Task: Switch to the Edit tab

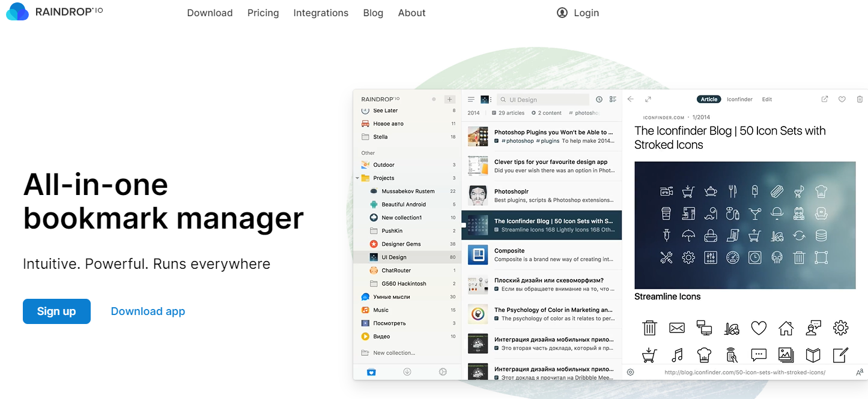Action: (x=767, y=100)
